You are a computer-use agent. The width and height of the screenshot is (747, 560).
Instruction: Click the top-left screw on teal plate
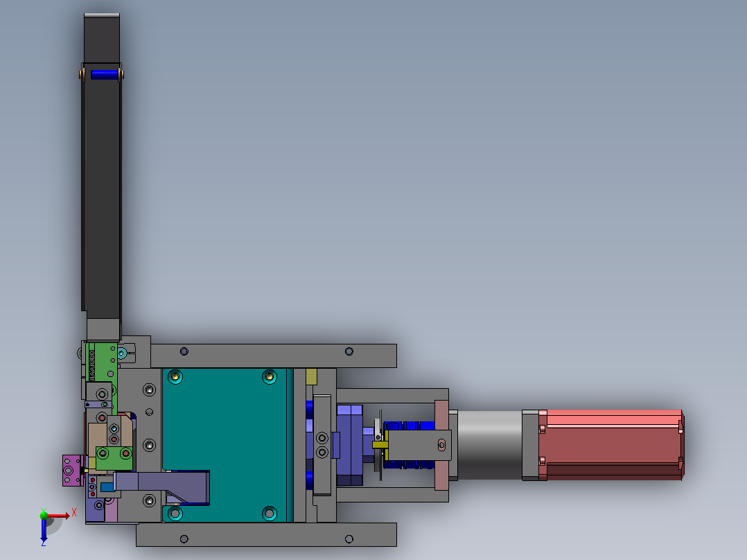[175, 377]
